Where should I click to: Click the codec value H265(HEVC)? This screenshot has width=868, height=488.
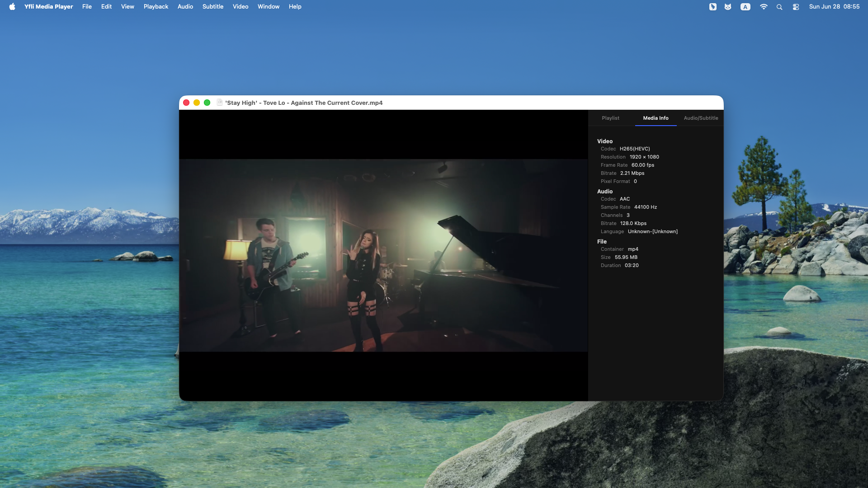(635, 149)
